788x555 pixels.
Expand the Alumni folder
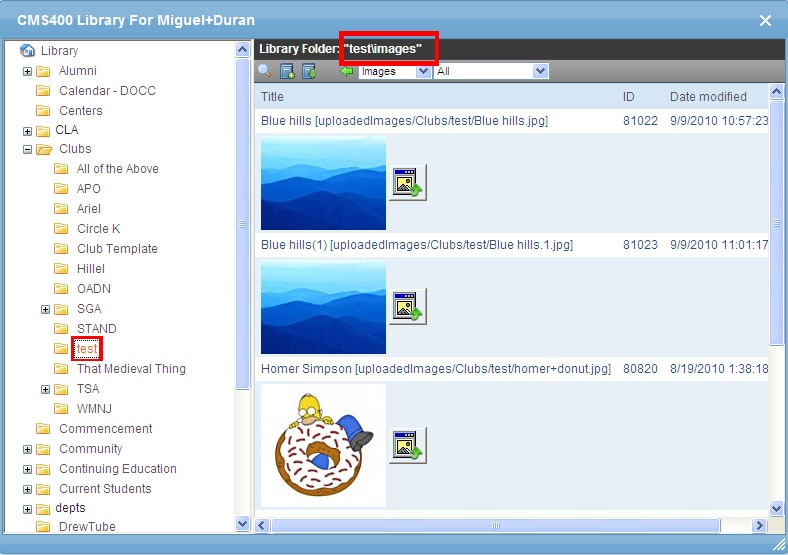[28, 71]
